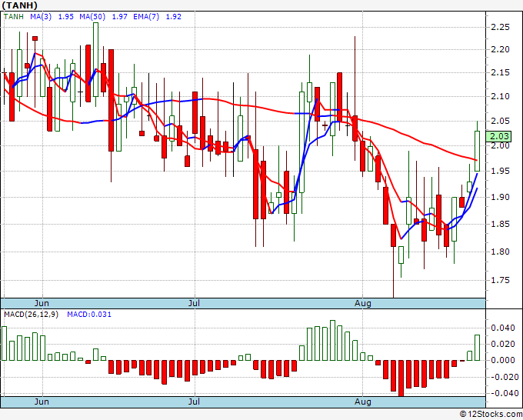Click Aug on the price chart axis
Image resolution: width=523 pixels, height=420 pixels.
pyautogui.click(x=362, y=303)
